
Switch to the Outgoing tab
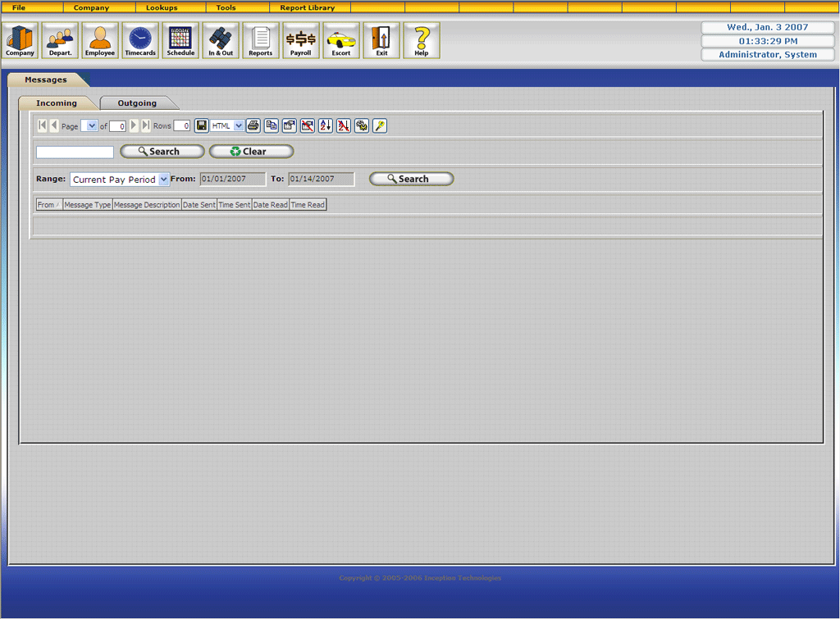137,103
